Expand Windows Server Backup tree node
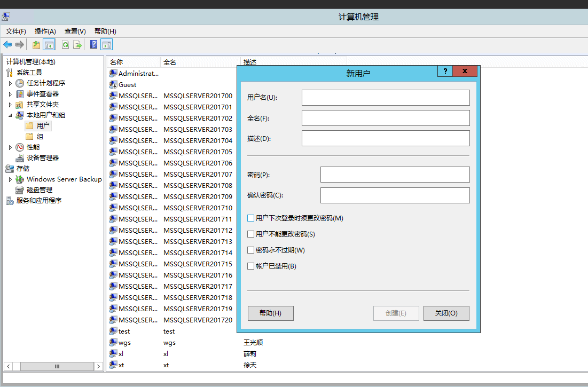The height and width of the screenshot is (387, 588). pyautogui.click(x=10, y=179)
